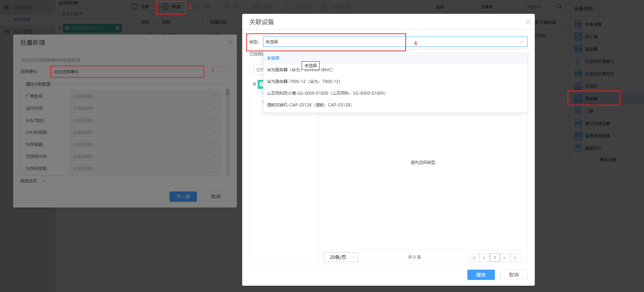Click the 机柜微环境网关 gateway icon
The width and height of the screenshot is (644, 292).
point(578,74)
